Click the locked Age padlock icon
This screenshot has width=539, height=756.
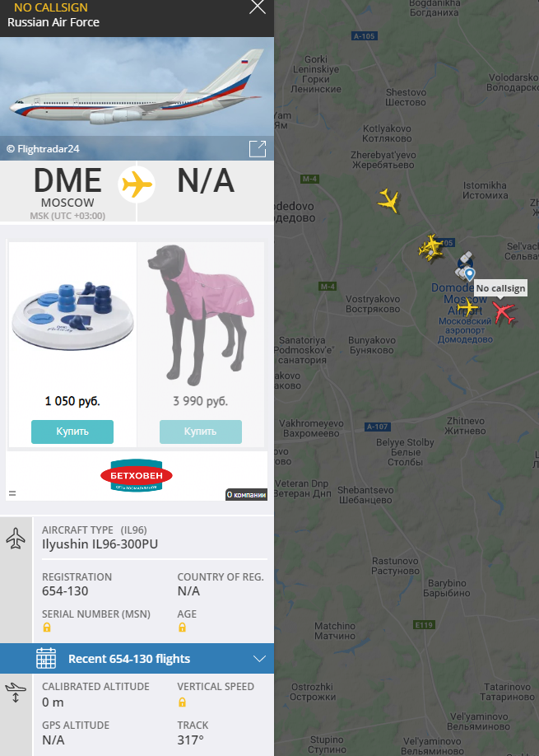point(182,628)
